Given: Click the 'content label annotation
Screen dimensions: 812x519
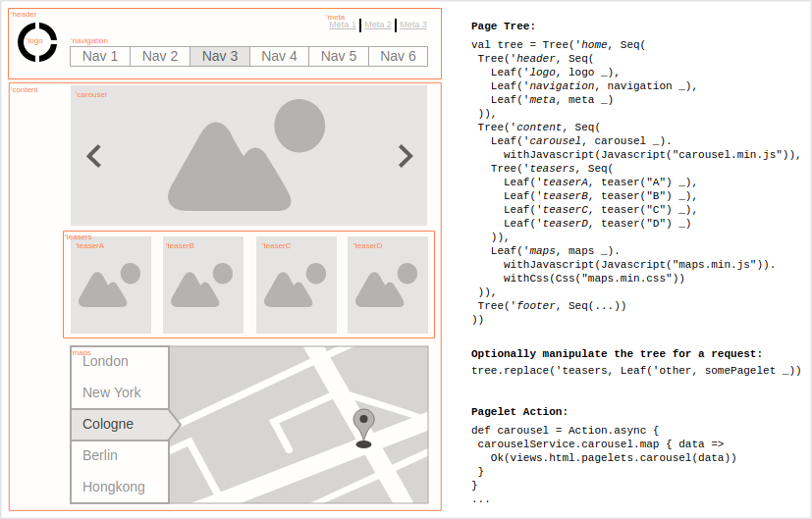Looking at the screenshot, I should [25, 89].
